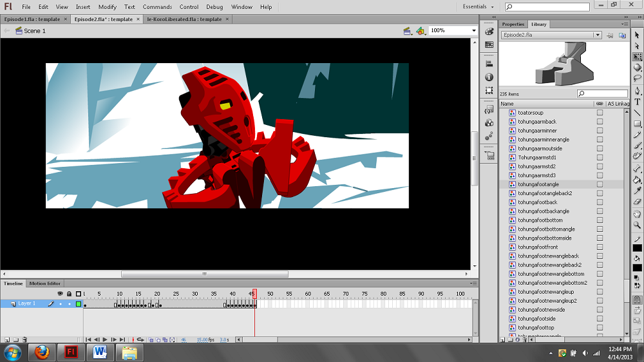This screenshot has width=644, height=362.
Task: Click the timeline Delete layer trash icon
Action: click(24, 339)
